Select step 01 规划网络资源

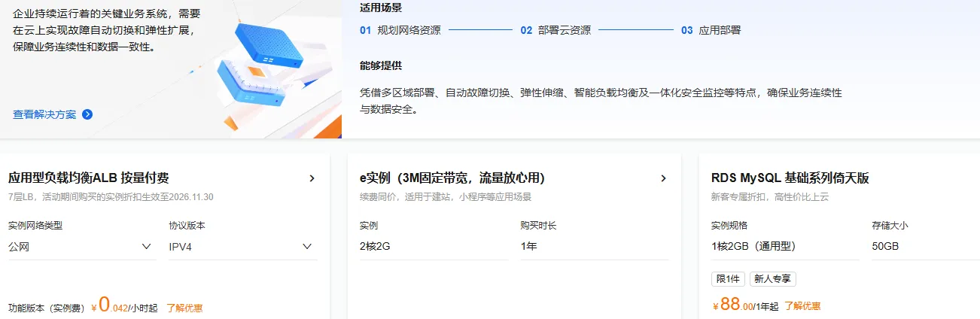400,30
